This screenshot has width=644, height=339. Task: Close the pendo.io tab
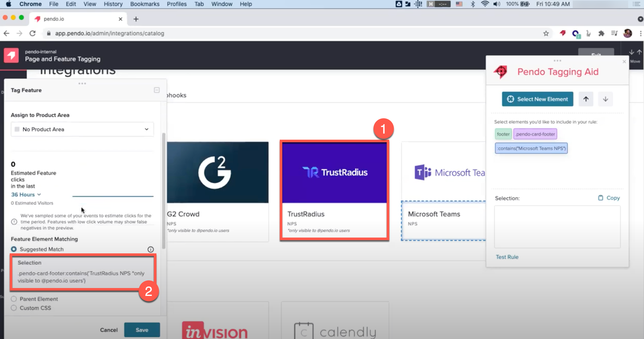(x=120, y=19)
